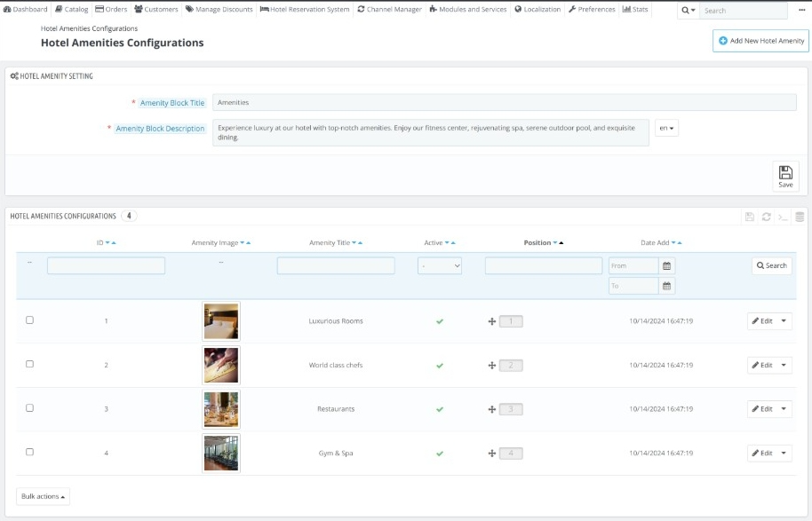Click the Position filter field
The height and width of the screenshot is (521, 812).
544,265
